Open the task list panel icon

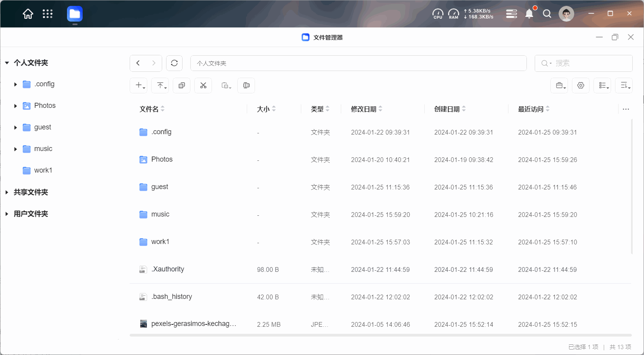[x=512, y=14]
